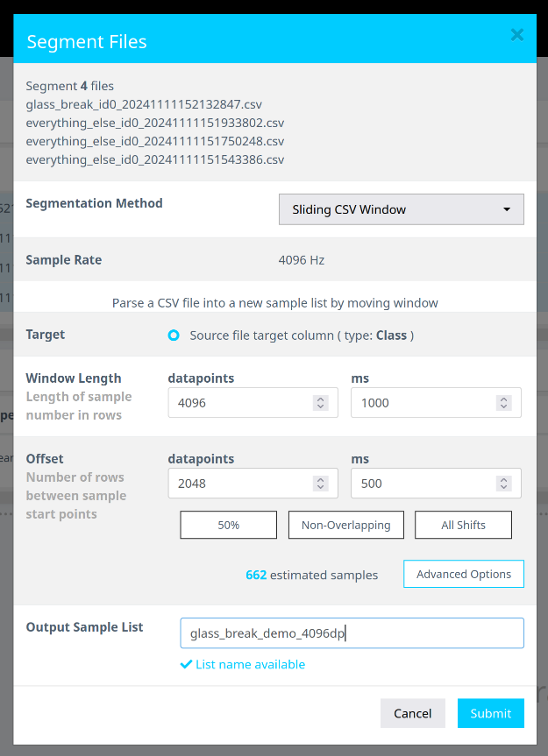Open the Segmentation Method dropdown
Screen dimensions: 548x756
coord(401,209)
